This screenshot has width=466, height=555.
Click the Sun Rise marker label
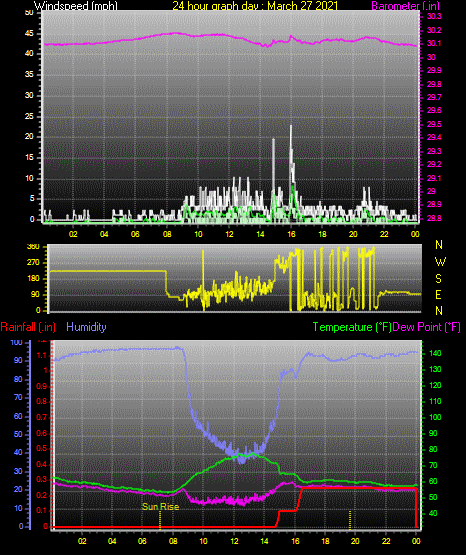(x=160, y=507)
